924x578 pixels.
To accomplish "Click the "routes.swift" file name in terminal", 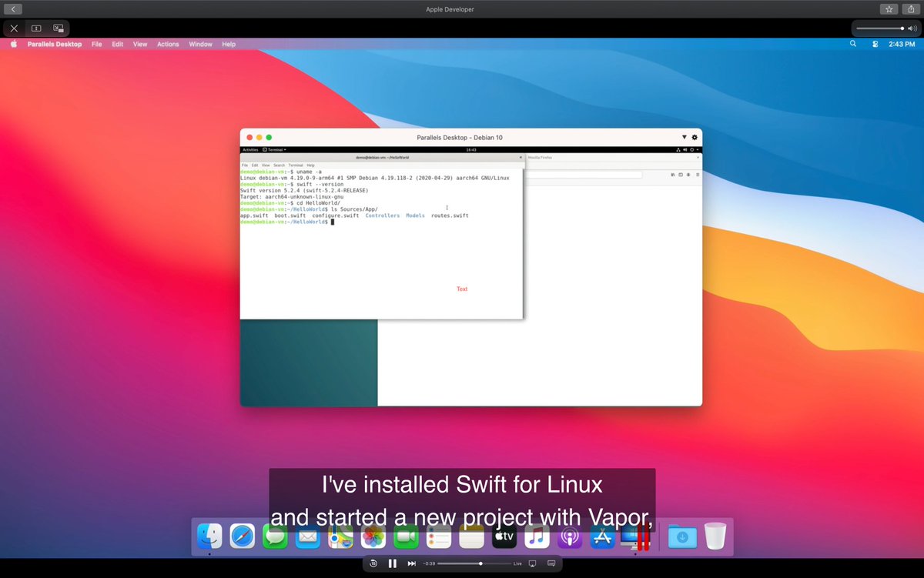I will tap(450, 215).
